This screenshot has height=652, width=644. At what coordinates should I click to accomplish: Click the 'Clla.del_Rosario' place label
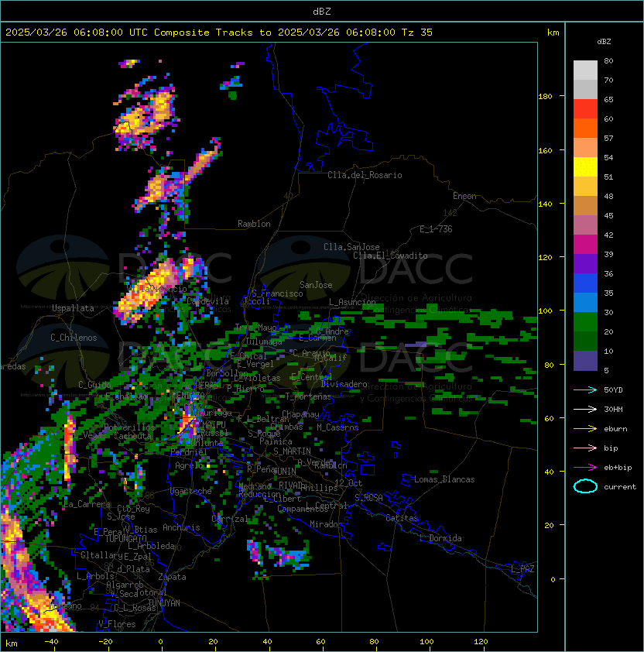(x=365, y=175)
